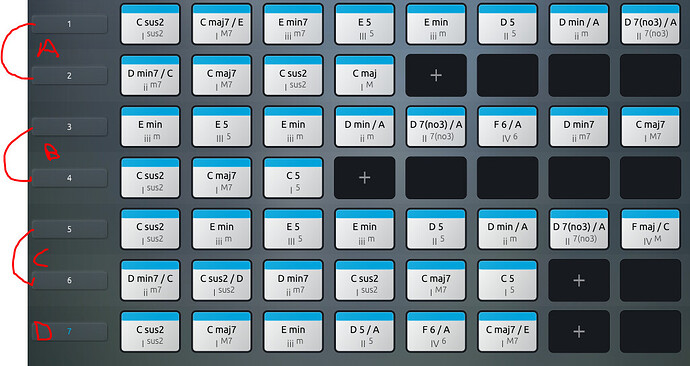Play F 6 / A pad in row 3
The image size is (690, 366).
(x=507, y=127)
